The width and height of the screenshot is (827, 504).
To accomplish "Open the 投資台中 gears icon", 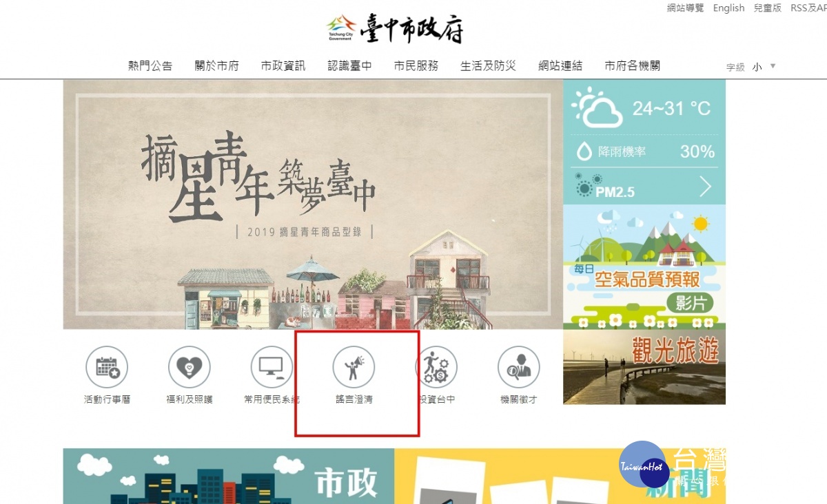I will [436, 368].
